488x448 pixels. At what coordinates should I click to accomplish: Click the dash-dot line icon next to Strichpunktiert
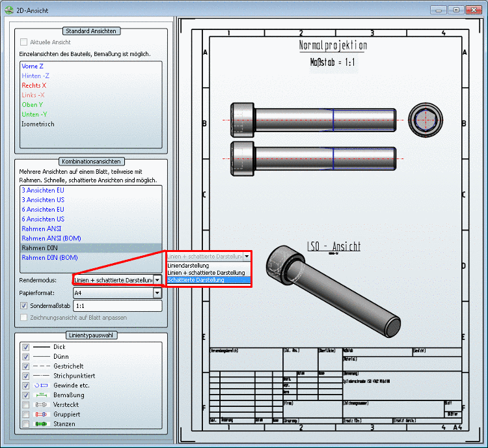[42, 376]
